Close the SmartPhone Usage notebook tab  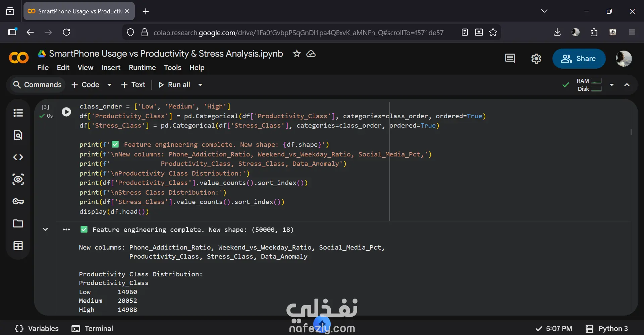(127, 11)
